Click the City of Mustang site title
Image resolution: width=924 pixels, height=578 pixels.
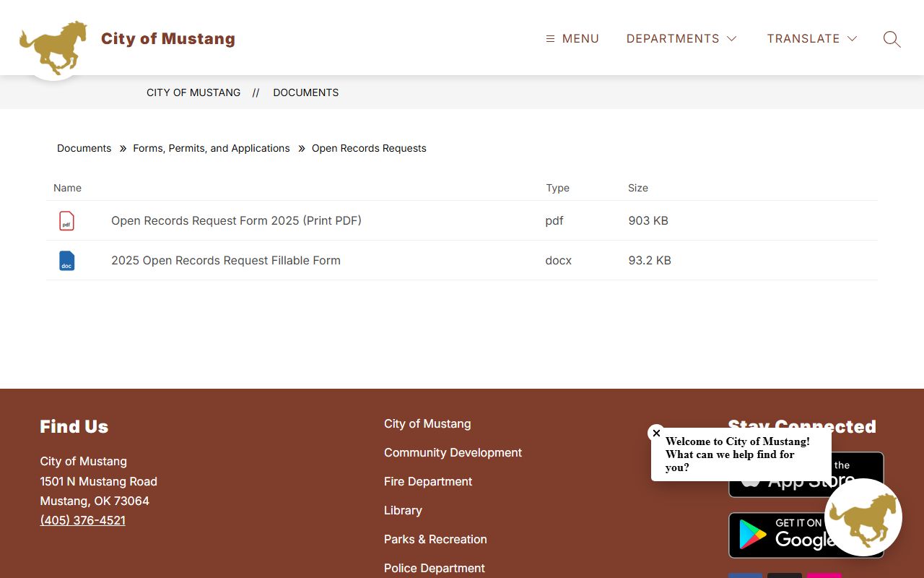[168, 39]
